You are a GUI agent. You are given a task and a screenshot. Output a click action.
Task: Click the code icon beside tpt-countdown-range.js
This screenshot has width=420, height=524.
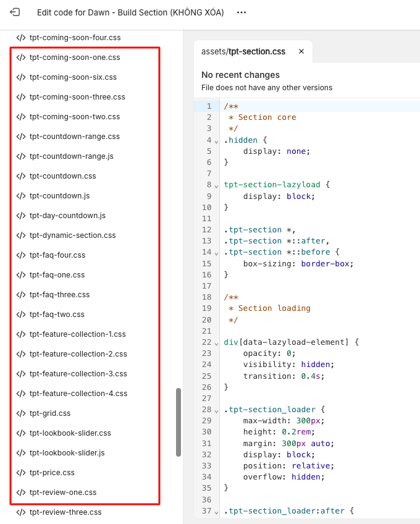21,156
